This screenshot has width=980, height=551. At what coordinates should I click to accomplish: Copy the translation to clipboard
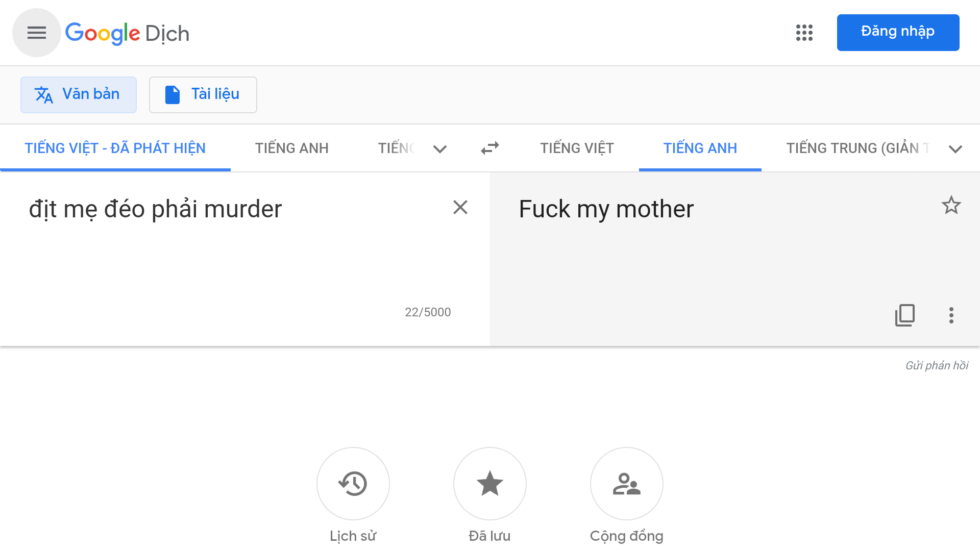[905, 315]
